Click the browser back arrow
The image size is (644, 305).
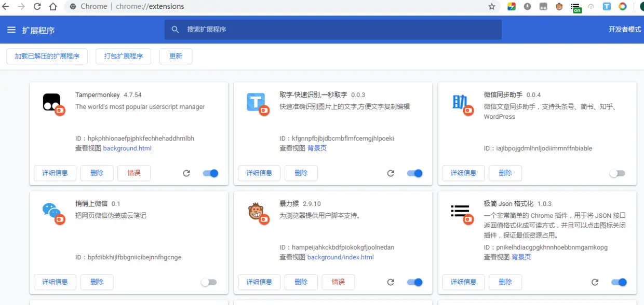pos(6,7)
